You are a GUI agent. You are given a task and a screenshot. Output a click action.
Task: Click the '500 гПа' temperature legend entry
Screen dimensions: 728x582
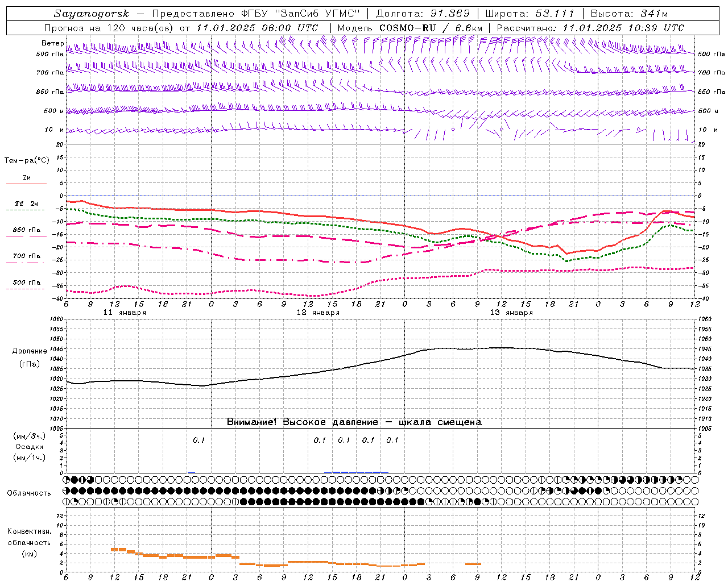pos(27,282)
